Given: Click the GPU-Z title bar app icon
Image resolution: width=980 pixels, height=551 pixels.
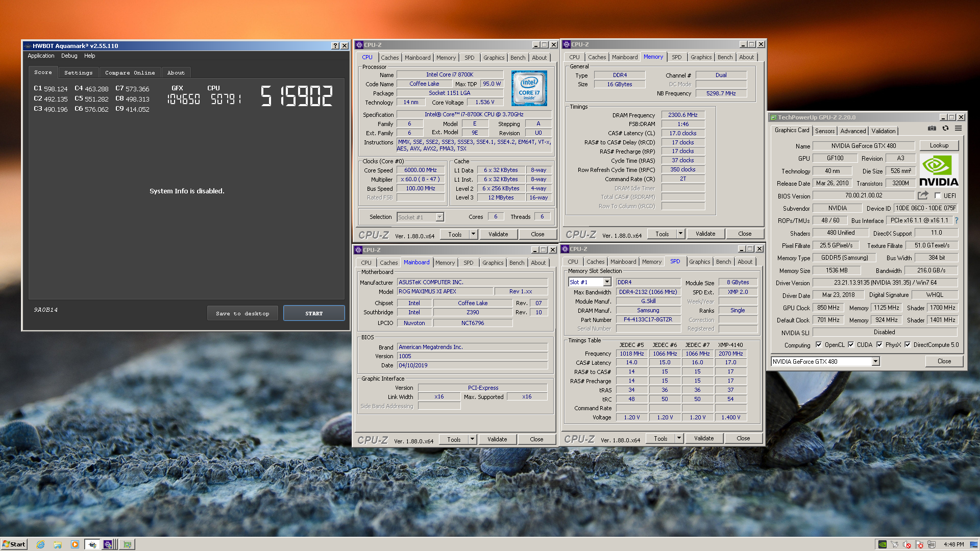Looking at the screenshot, I should pyautogui.click(x=773, y=117).
